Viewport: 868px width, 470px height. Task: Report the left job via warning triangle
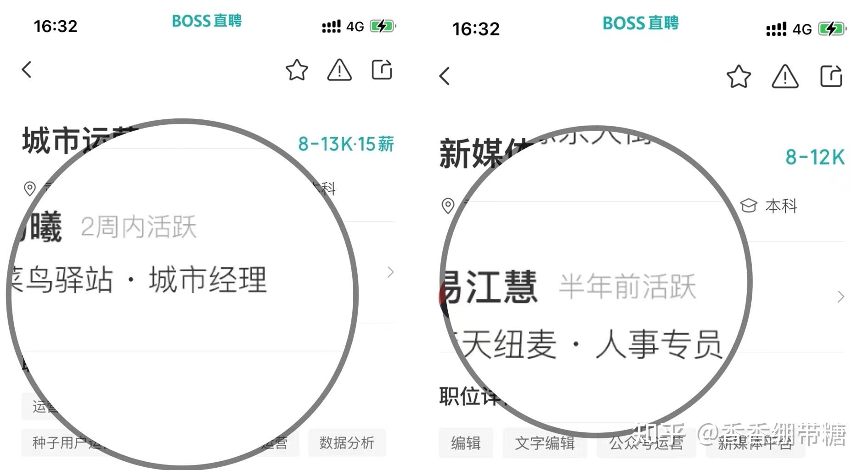pos(339,70)
